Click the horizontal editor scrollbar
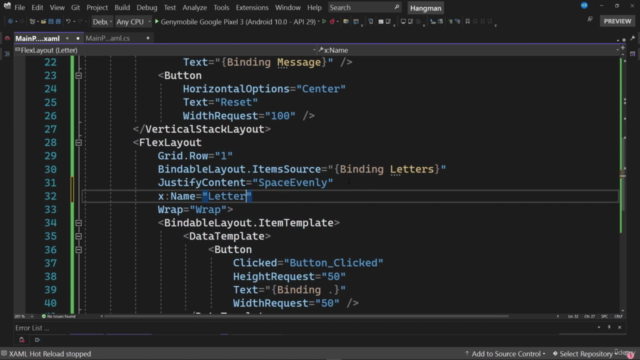The image size is (640, 360). [306, 316]
